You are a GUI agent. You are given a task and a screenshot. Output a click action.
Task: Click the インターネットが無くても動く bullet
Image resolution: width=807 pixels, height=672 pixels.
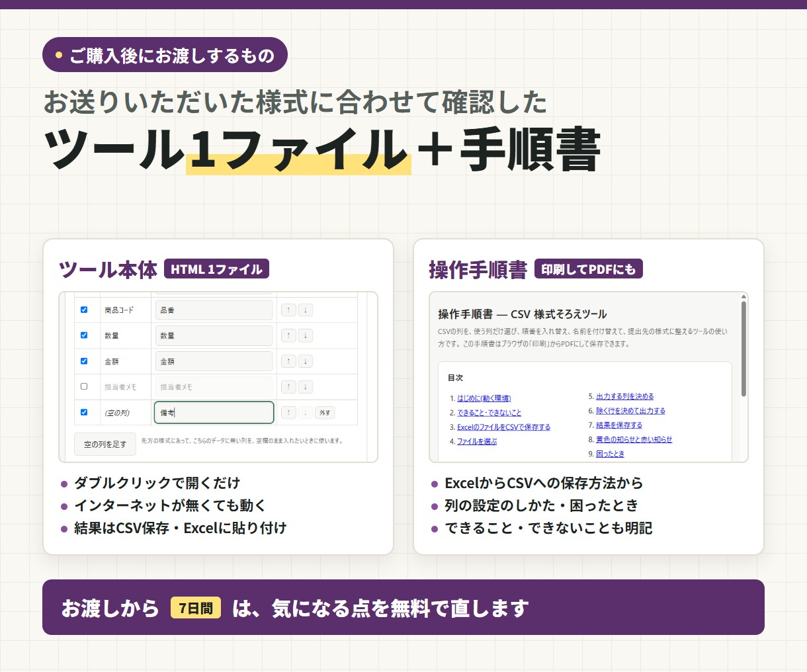[x=170, y=505]
